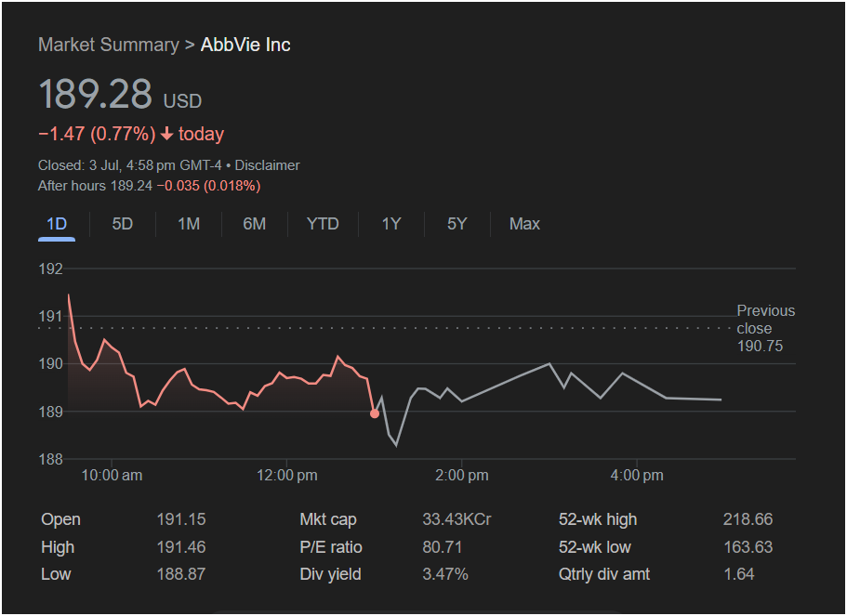Image resolution: width=847 pixels, height=616 pixels.
Task: Click the 52-wk low value 163.63
Action: coord(748,547)
